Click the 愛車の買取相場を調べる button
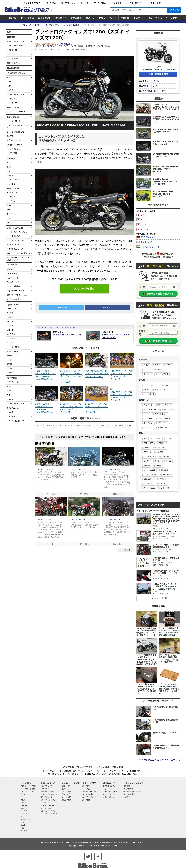186x868 pixels. pyautogui.click(x=158, y=294)
